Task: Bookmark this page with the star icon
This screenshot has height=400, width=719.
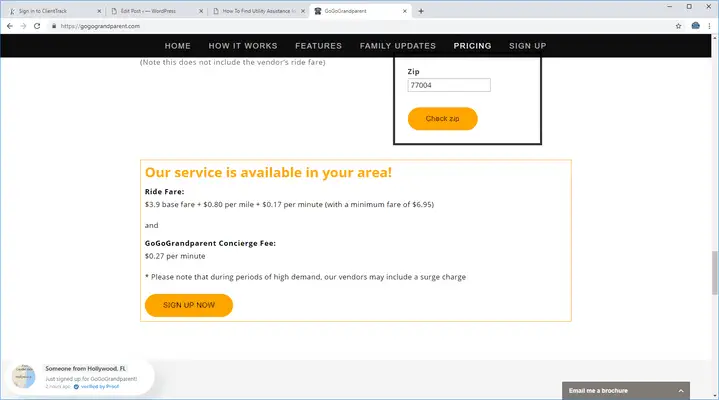Action: click(679, 26)
